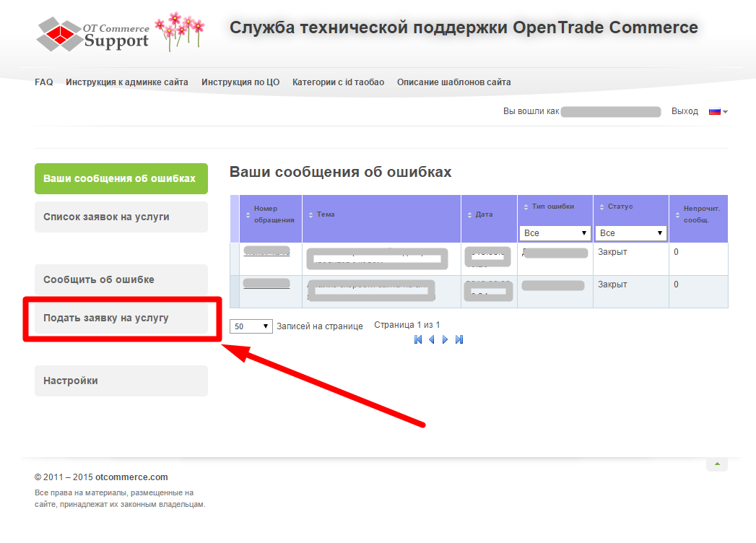Open first row ticket number link
This screenshot has width=756, height=543.
pyautogui.click(x=266, y=251)
